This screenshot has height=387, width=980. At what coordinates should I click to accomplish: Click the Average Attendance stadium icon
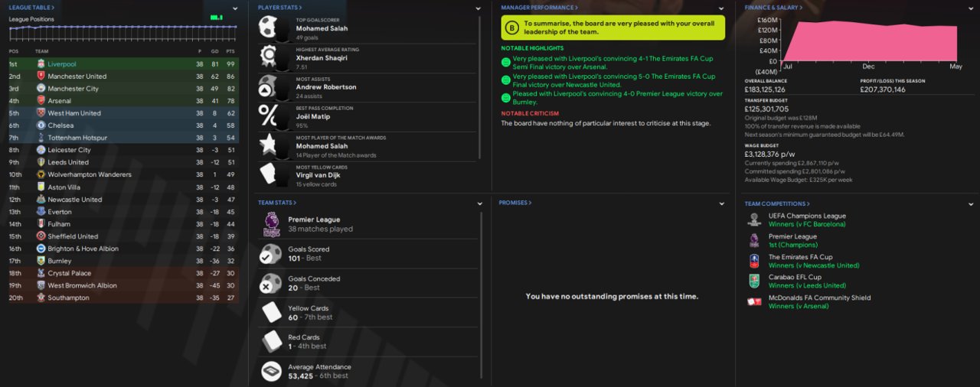point(272,371)
